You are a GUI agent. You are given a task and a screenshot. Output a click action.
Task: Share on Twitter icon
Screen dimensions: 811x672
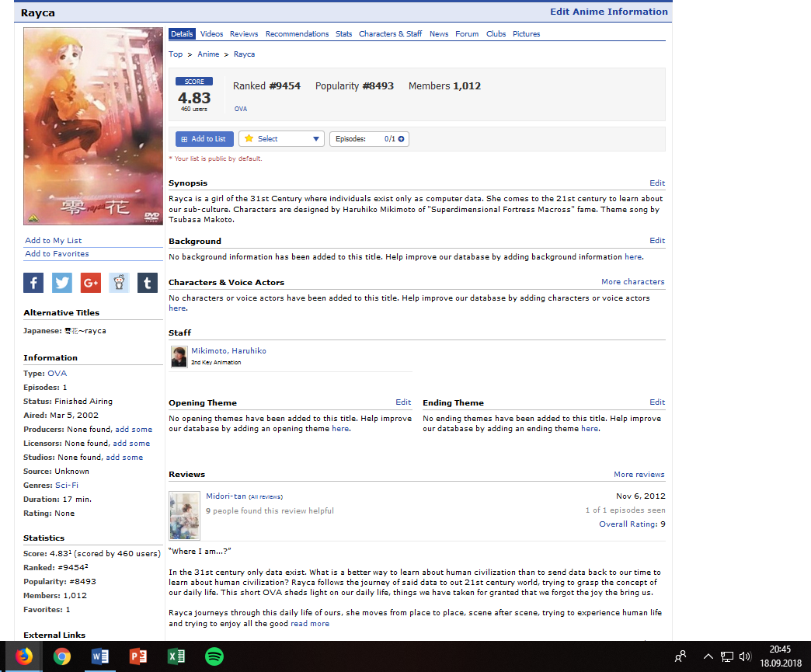tap(62, 283)
